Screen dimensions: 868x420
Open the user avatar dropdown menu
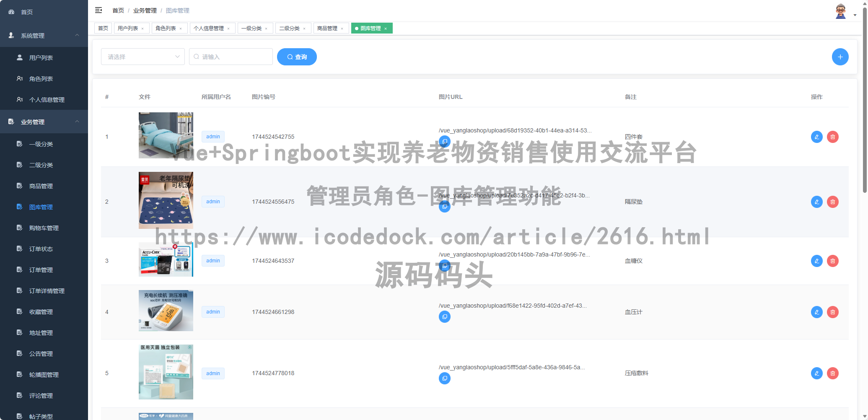pos(841,10)
